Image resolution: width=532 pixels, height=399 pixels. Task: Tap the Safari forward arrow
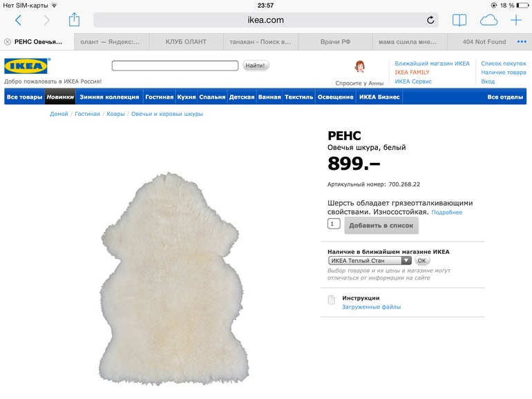click(46, 20)
